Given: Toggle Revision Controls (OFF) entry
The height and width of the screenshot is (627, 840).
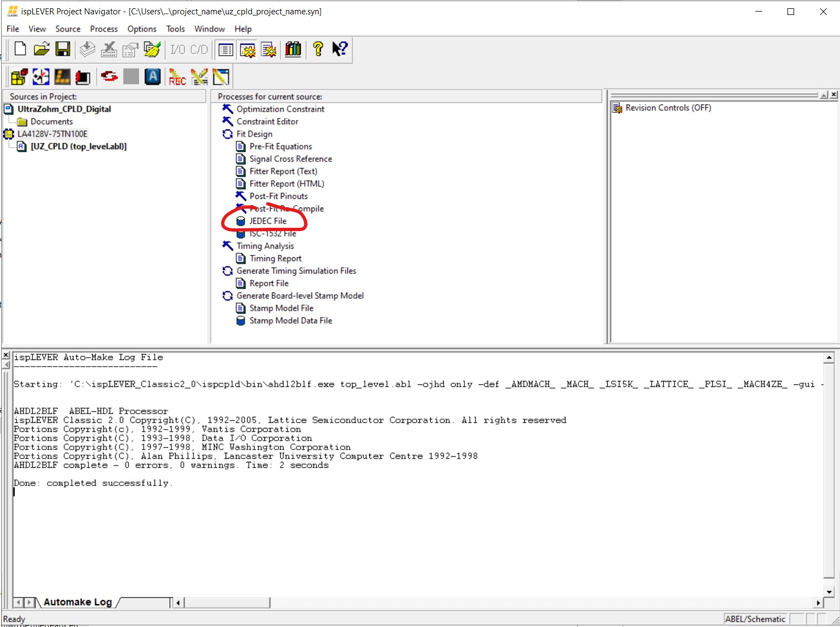Looking at the screenshot, I should tap(667, 108).
